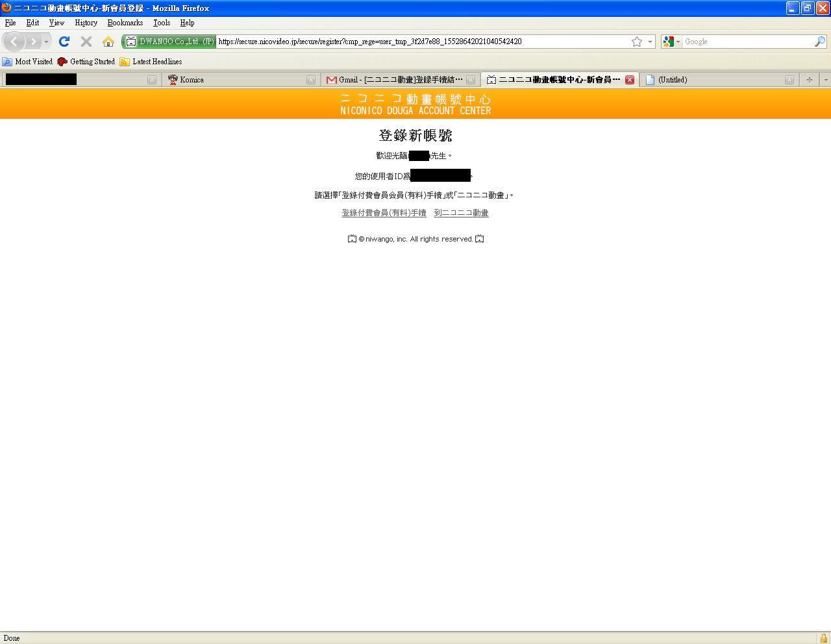
Task: Click the Done status bar text
Action: pos(12,638)
